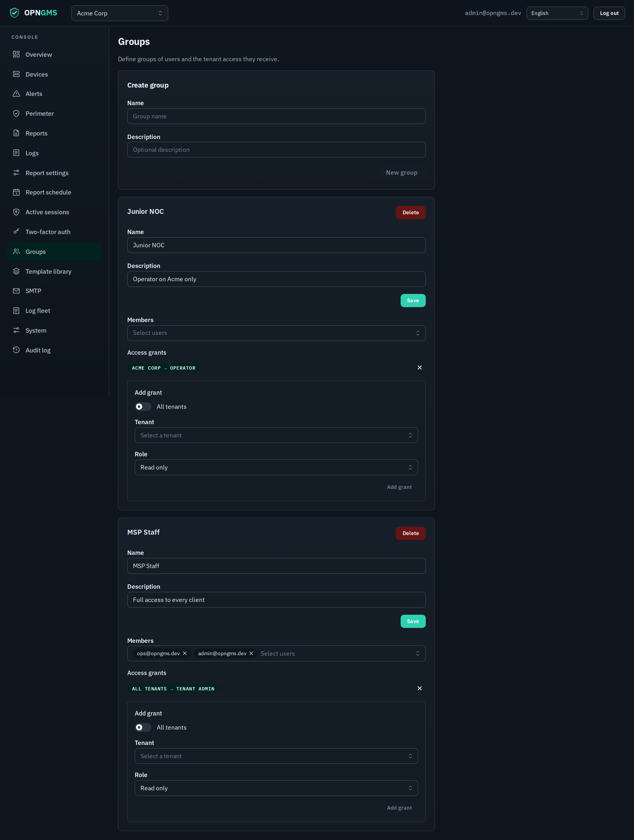Go to Overview page
Screen dimensions: 634x840
pos(54,54)
